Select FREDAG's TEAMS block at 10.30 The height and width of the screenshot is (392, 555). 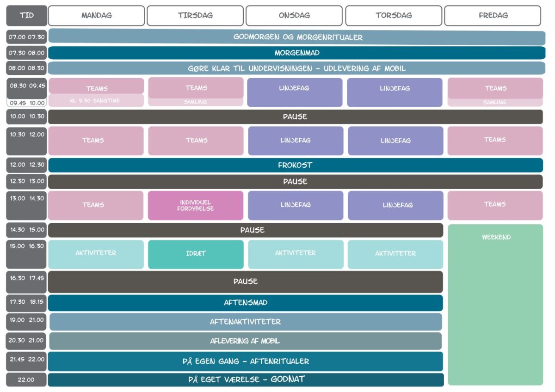tap(495, 141)
